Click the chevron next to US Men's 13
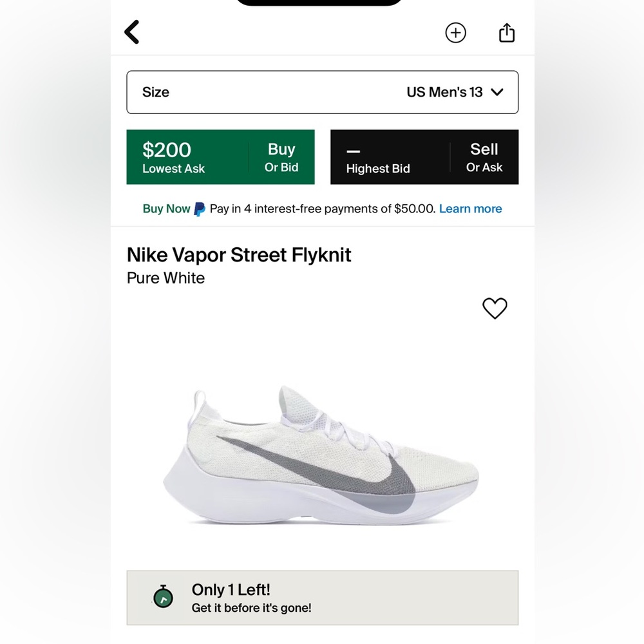 497,92
